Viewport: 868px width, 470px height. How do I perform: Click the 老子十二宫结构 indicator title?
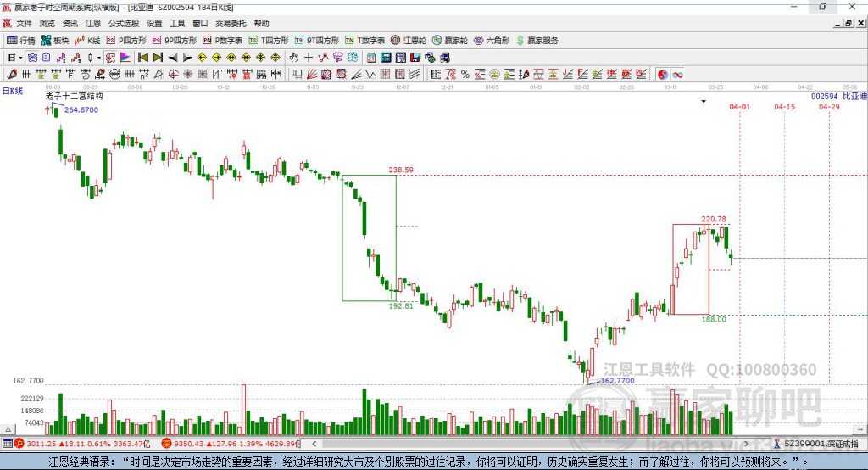pyautogui.click(x=75, y=96)
